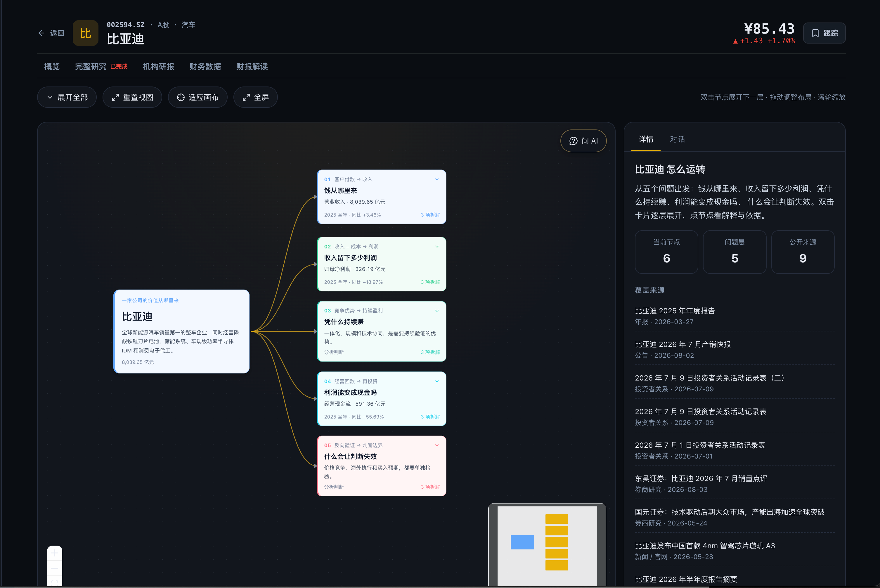
Task: Click 经营现金流 · 591.36 亿元 value
Action: [355, 404]
